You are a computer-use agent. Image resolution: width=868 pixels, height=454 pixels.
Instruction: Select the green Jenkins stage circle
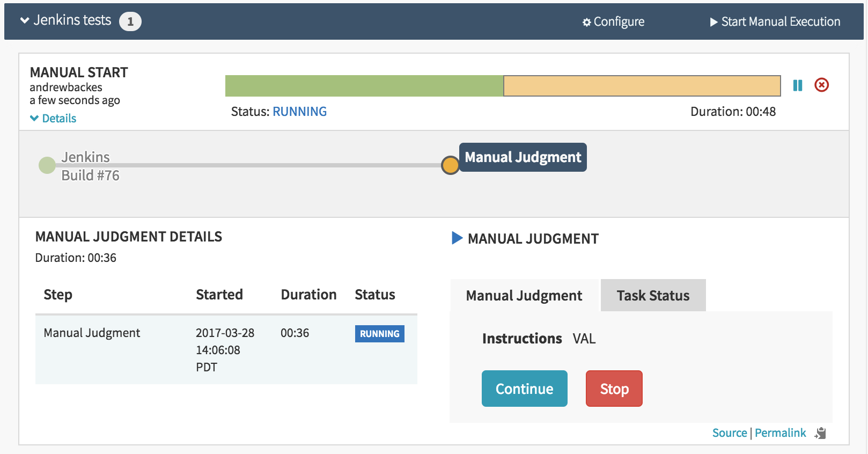coord(47,165)
